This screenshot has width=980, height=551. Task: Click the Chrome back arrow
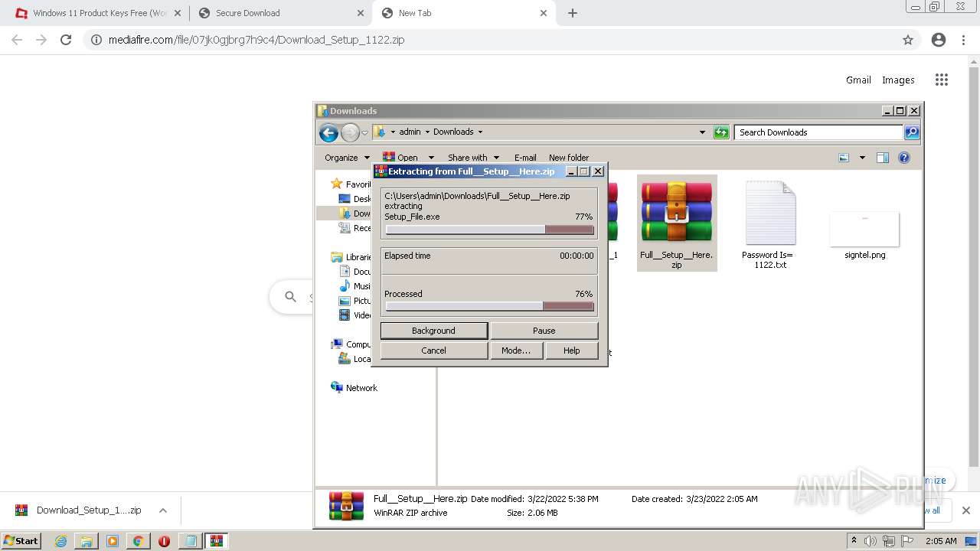(17, 40)
